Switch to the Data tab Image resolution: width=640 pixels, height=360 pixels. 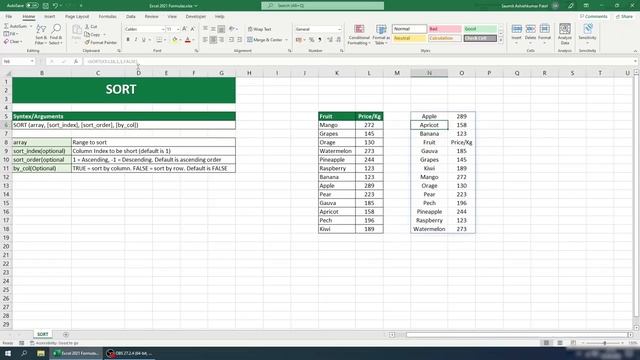(x=131, y=17)
